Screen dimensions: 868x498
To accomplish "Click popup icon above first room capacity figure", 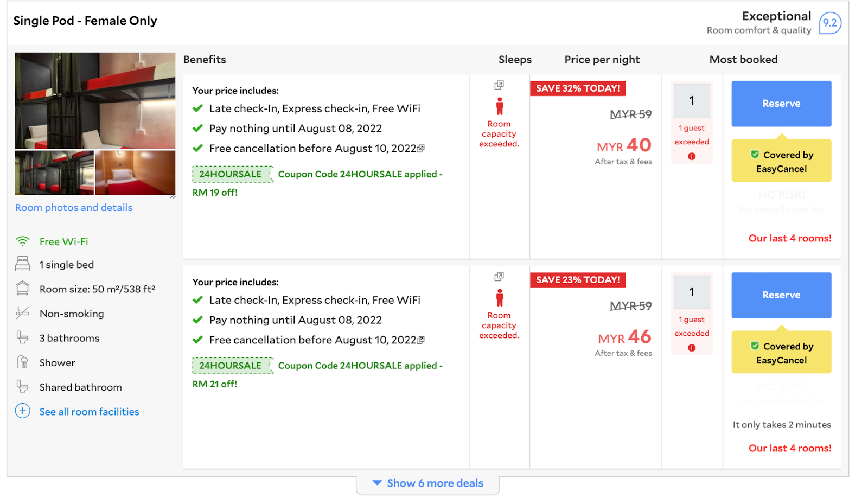I will pyautogui.click(x=499, y=85).
